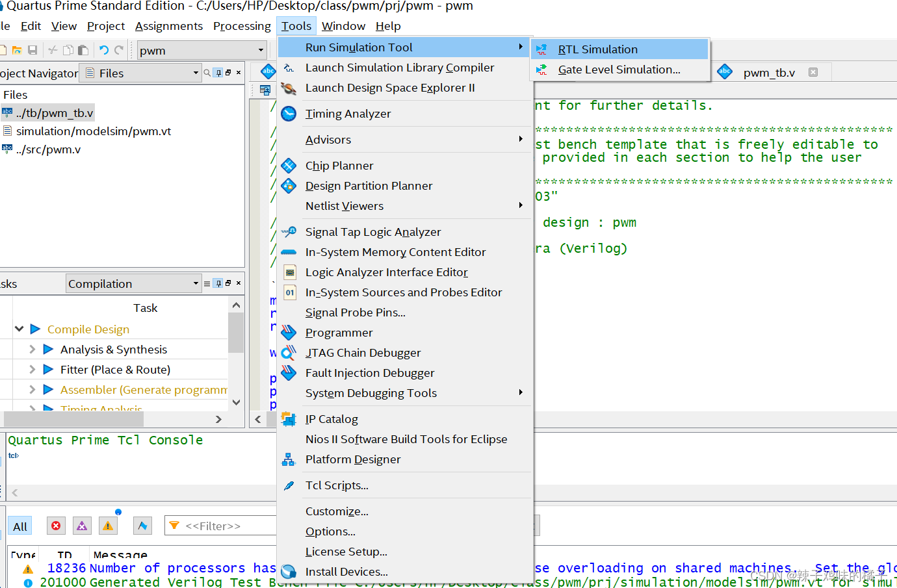The image size is (897, 588).
Task: Click the Programmer icon in Tools menu
Action: 289,333
